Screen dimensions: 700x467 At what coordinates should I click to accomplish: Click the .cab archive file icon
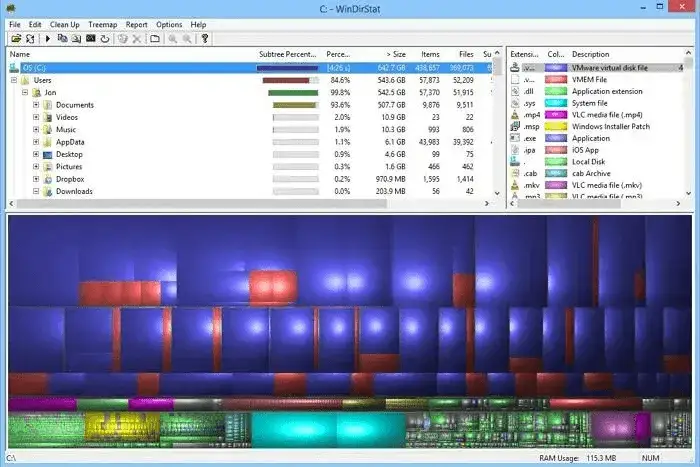point(515,173)
